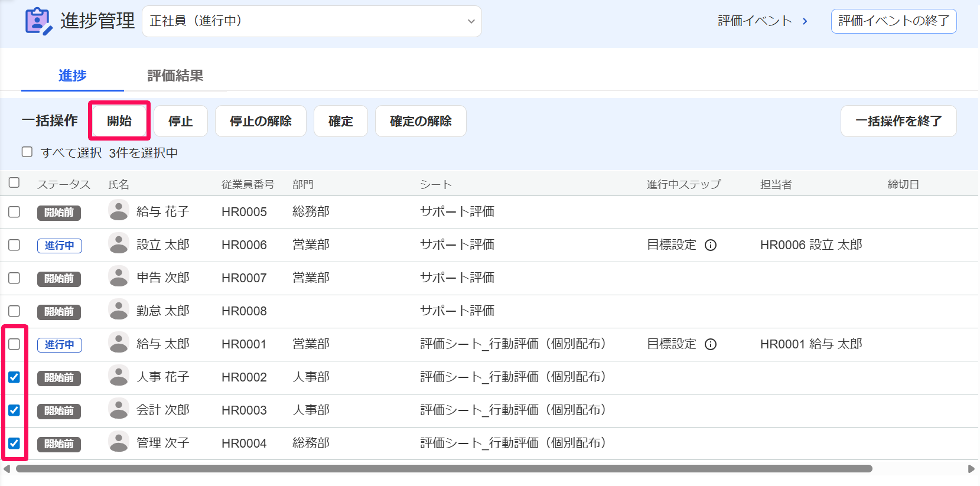Click assignee HR0006 設立 太郎
This screenshot has height=486, width=980.
pos(812,245)
